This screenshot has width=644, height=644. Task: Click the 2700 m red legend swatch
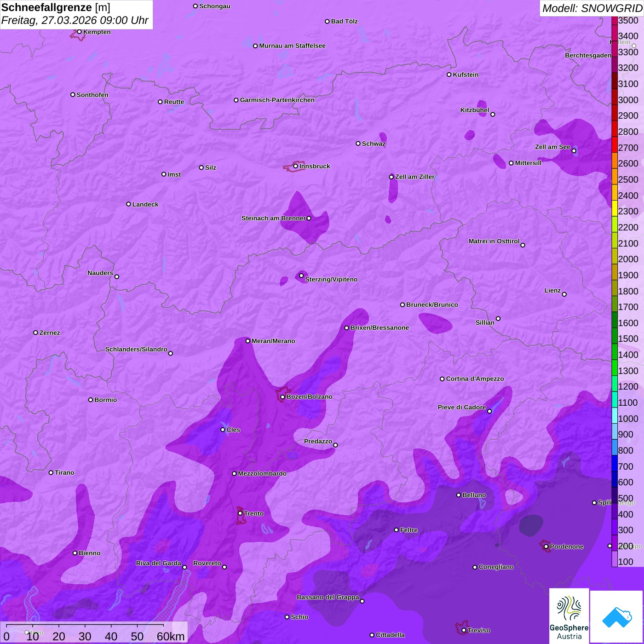coord(615,144)
